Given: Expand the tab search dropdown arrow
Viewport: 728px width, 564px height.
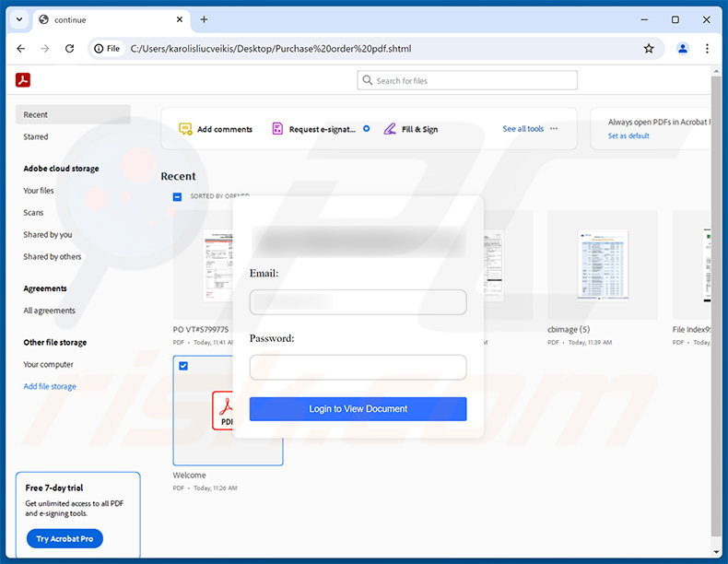Looking at the screenshot, I should coord(19,19).
